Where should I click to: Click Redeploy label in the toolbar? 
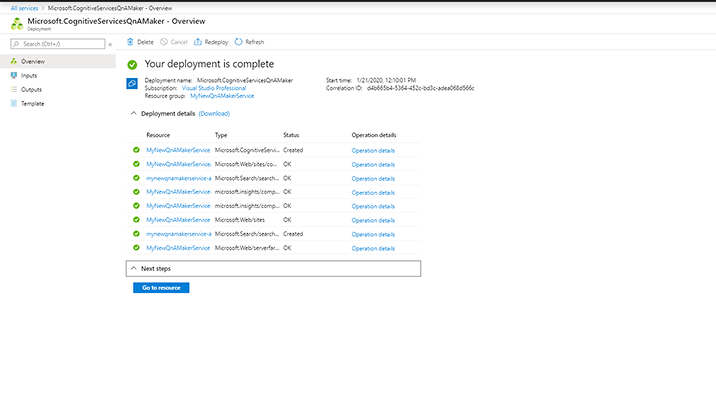tap(216, 42)
